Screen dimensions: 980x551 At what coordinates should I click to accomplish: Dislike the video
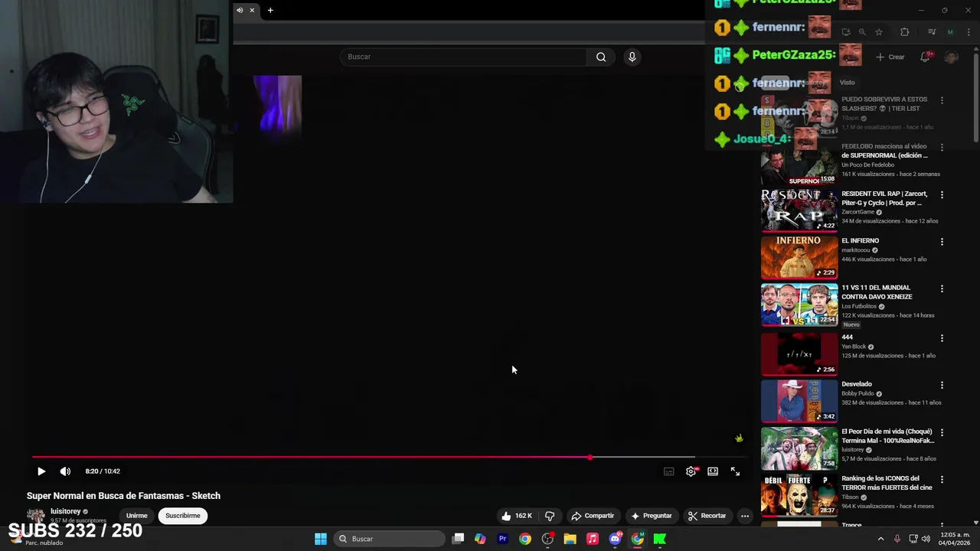550,516
